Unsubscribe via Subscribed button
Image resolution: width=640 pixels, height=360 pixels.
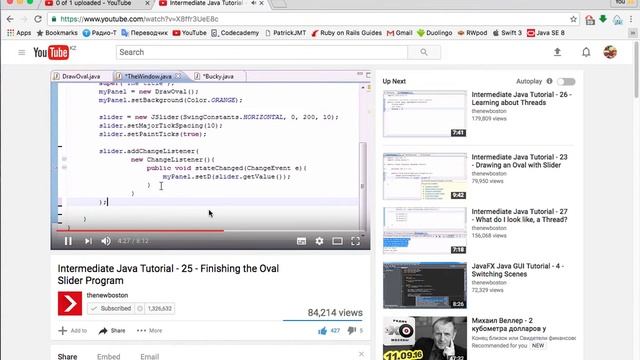(111, 309)
